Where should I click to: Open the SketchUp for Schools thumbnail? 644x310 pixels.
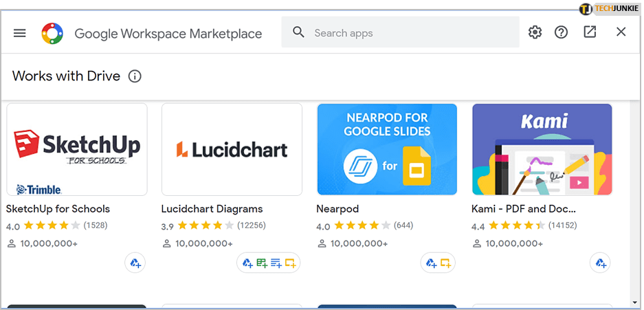pos(77,149)
